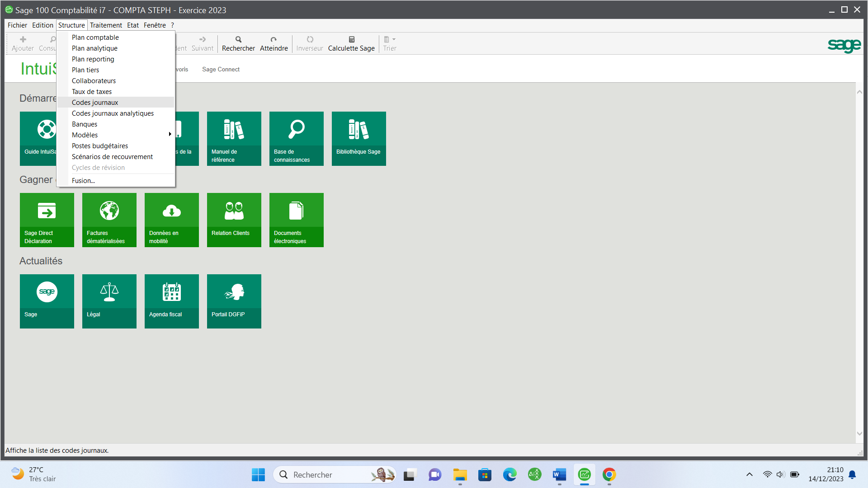The image size is (868, 488).
Task: Choose Scénarios de recouvrement entry
Action: tap(116, 157)
